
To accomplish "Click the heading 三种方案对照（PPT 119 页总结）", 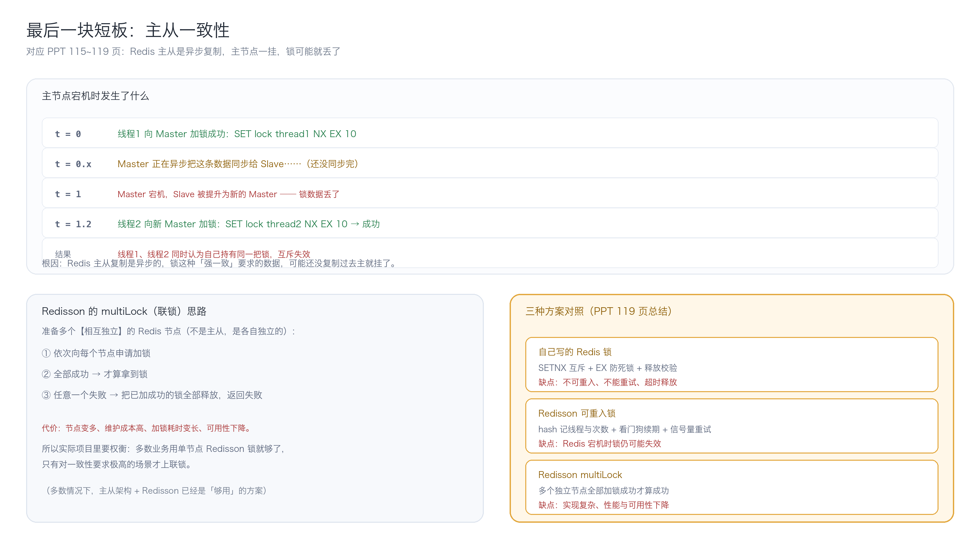I will coord(599,311).
